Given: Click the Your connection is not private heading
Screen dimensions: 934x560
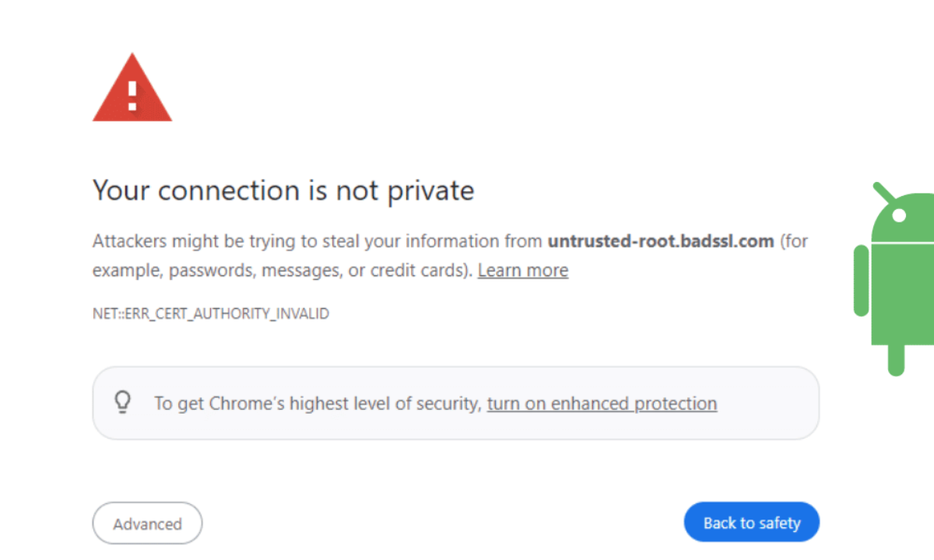Looking at the screenshot, I should click(283, 191).
